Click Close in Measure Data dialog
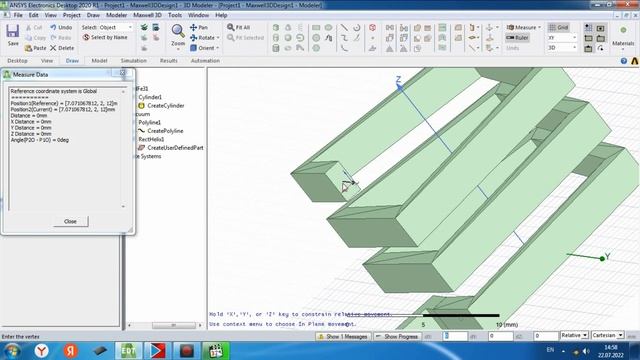640x360 pixels. [x=70, y=221]
